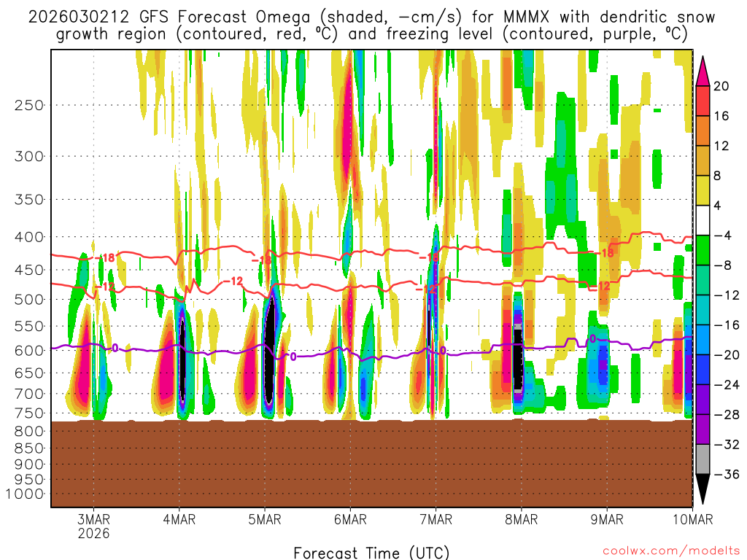Select the 5MAR tick label on the time axis
Image resolution: width=747 pixels, height=560 pixels.
264,519
